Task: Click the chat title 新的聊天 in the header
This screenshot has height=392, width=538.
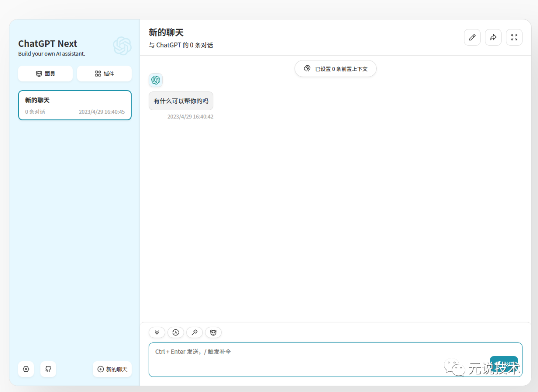Action: point(166,32)
